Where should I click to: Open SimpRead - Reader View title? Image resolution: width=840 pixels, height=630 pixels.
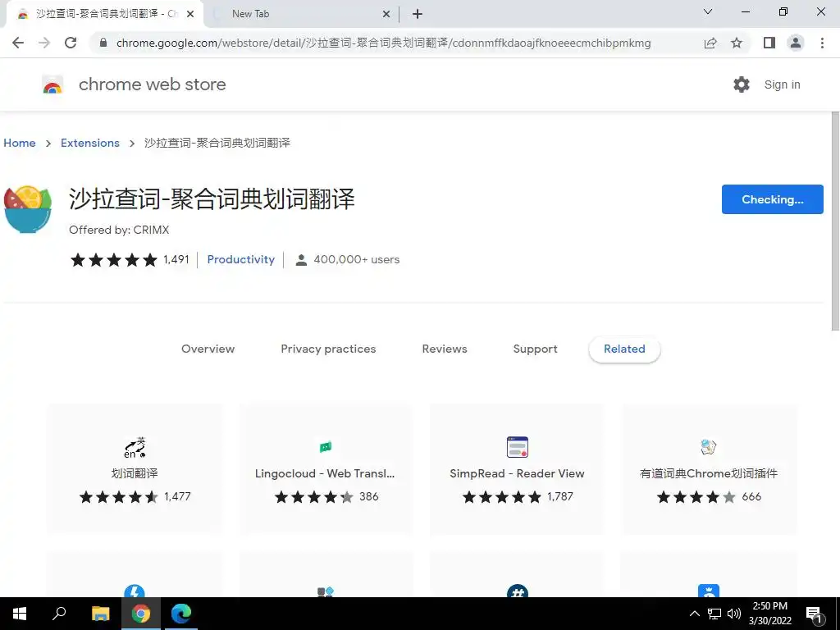pos(517,473)
